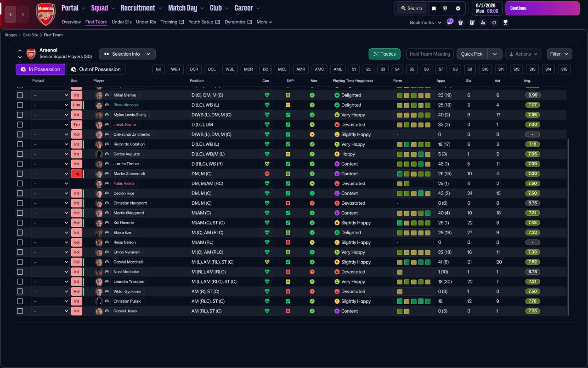Click Martín Zubimendi's red injury condition icon
Viewport: 588px width, 368px height.
[x=266, y=174]
